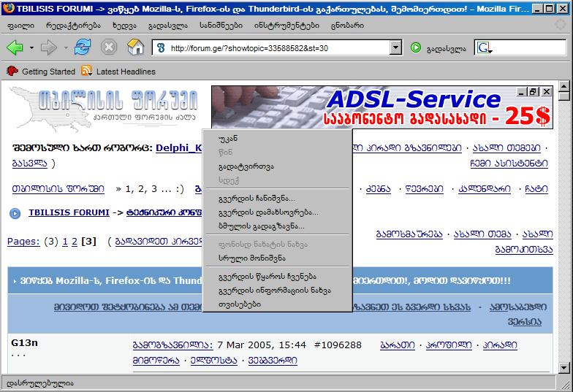
Task: Close the ADSL-Service banner with X
Action: point(547,92)
